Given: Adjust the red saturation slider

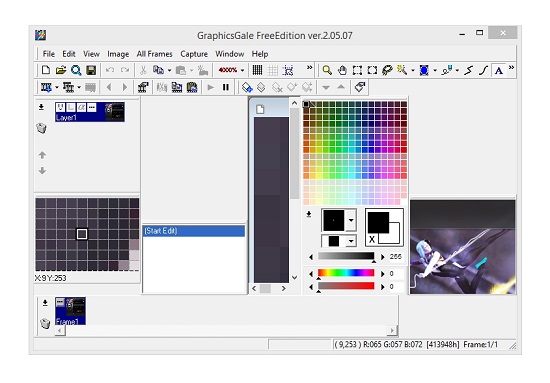Looking at the screenshot, I should click(346, 286).
